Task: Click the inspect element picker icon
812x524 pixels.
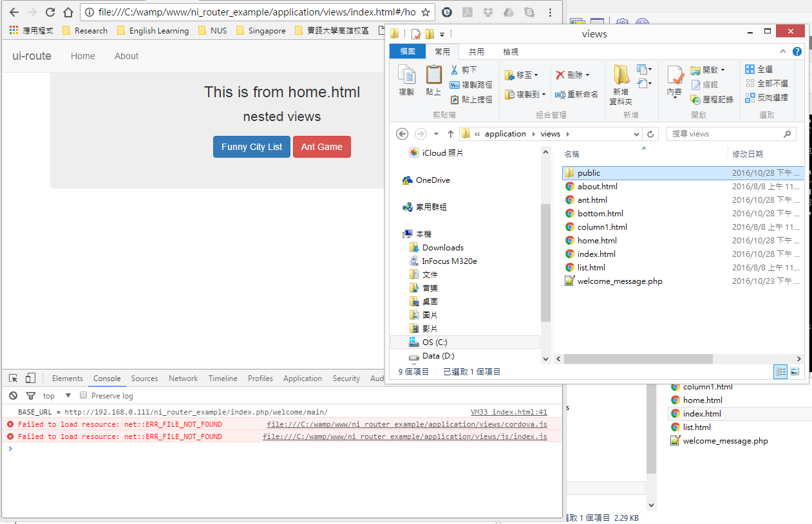Action: [14, 379]
